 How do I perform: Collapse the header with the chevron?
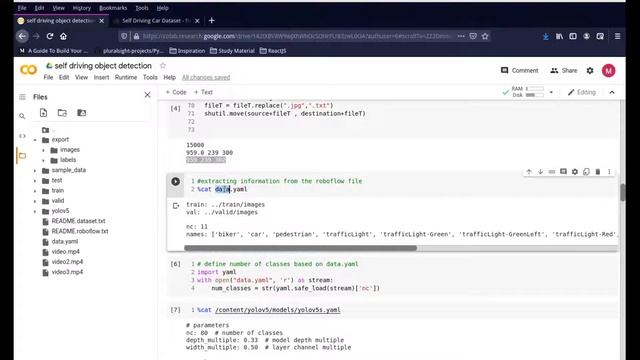pyautogui.click(x=612, y=92)
